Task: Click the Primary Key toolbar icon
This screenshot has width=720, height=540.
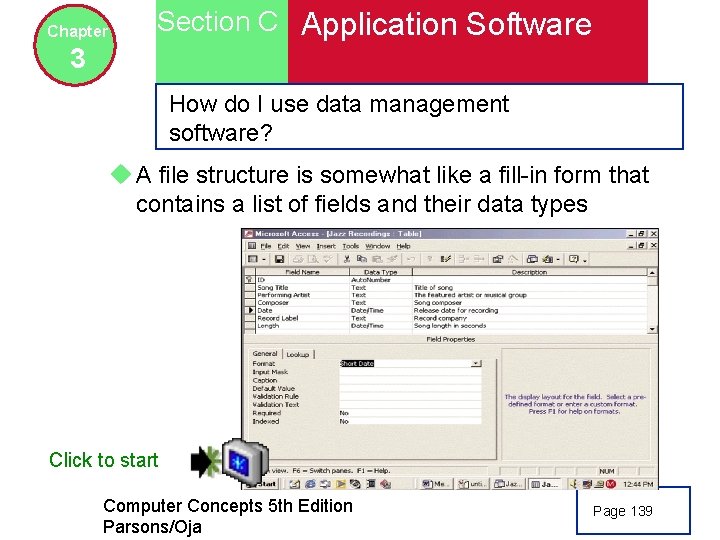Action: (x=429, y=259)
